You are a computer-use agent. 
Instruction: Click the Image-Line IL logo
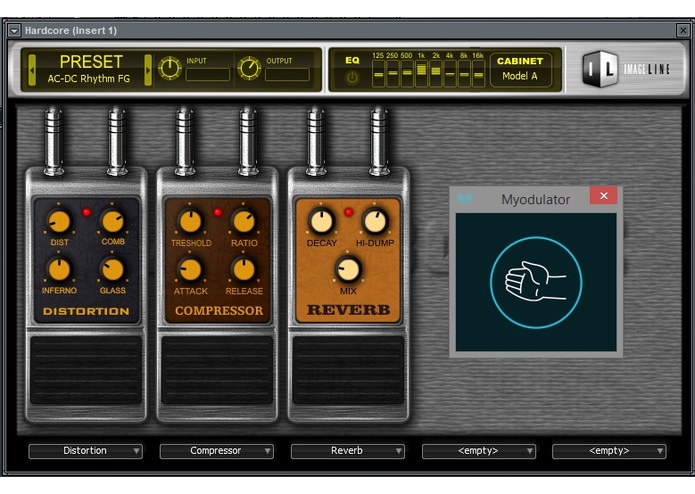pyautogui.click(x=600, y=69)
